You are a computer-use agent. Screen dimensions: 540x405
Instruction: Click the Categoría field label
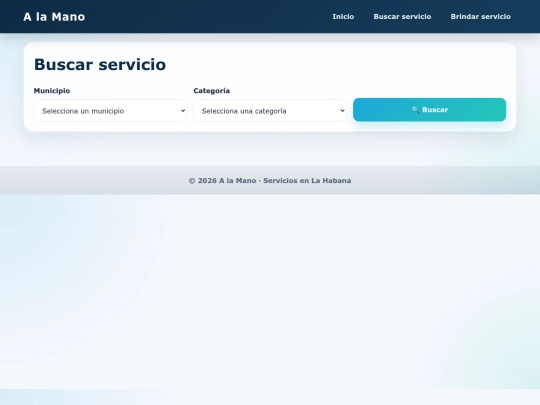(x=211, y=91)
